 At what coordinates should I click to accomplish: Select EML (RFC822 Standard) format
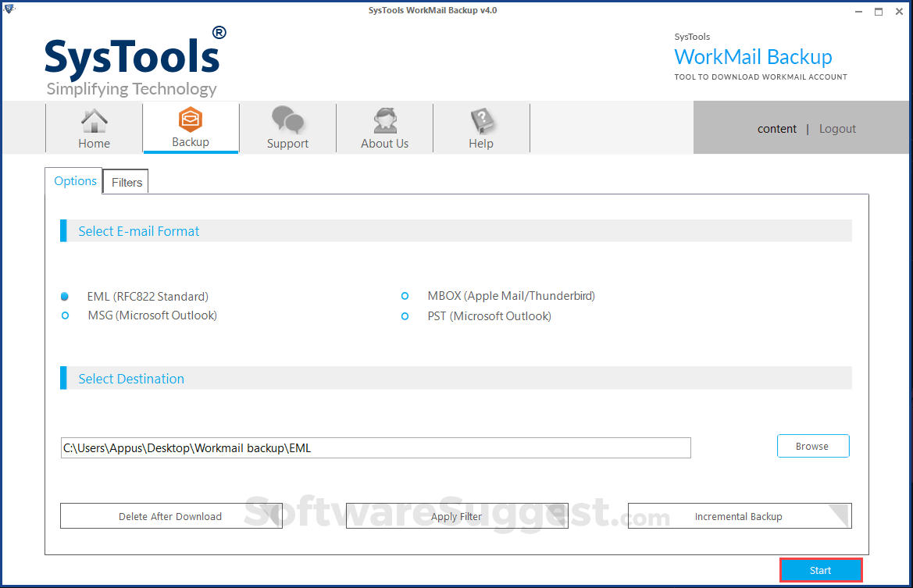(66, 296)
